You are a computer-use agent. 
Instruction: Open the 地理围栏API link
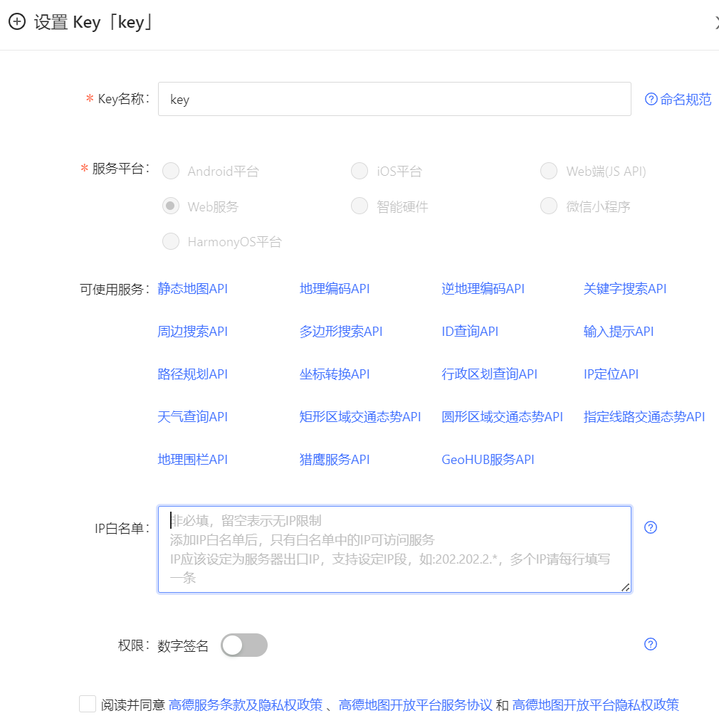point(193,460)
